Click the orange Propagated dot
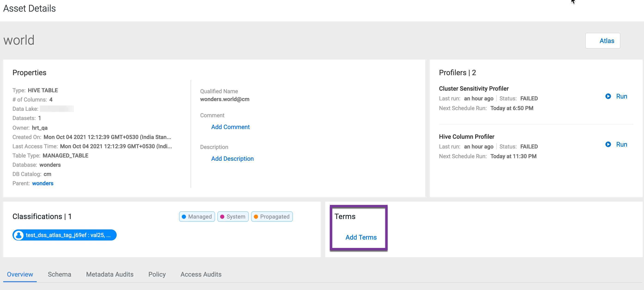The width and height of the screenshot is (644, 290). (256, 217)
